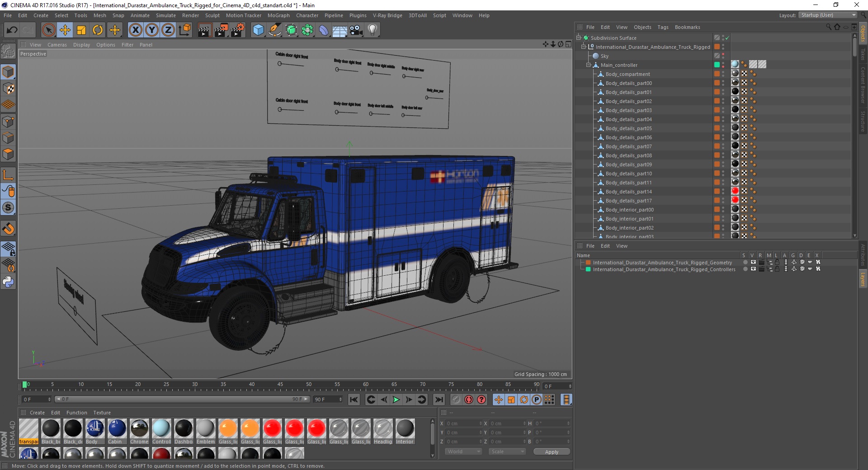The width and height of the screenshot is (868, 470).
Task: Open the render settings icon
Action: (x=238, y=30)
